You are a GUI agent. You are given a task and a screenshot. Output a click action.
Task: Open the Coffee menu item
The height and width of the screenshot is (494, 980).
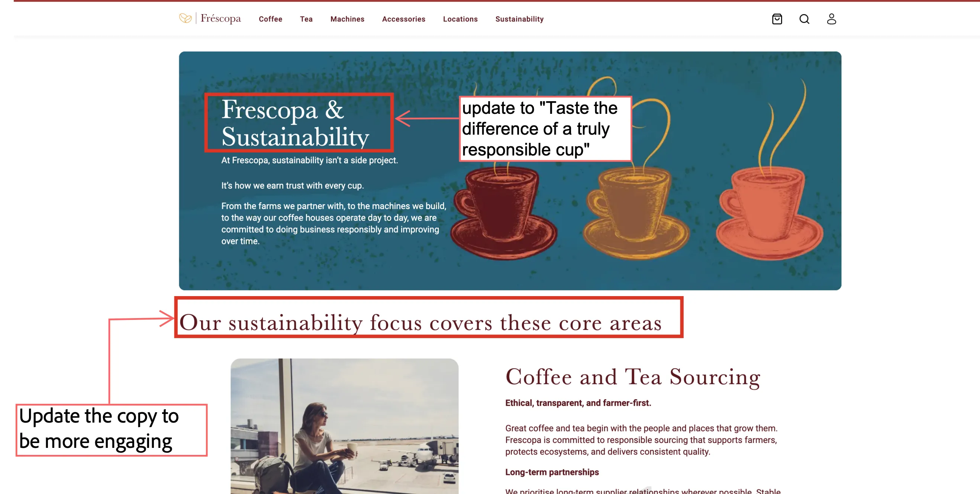coord(270,19)
